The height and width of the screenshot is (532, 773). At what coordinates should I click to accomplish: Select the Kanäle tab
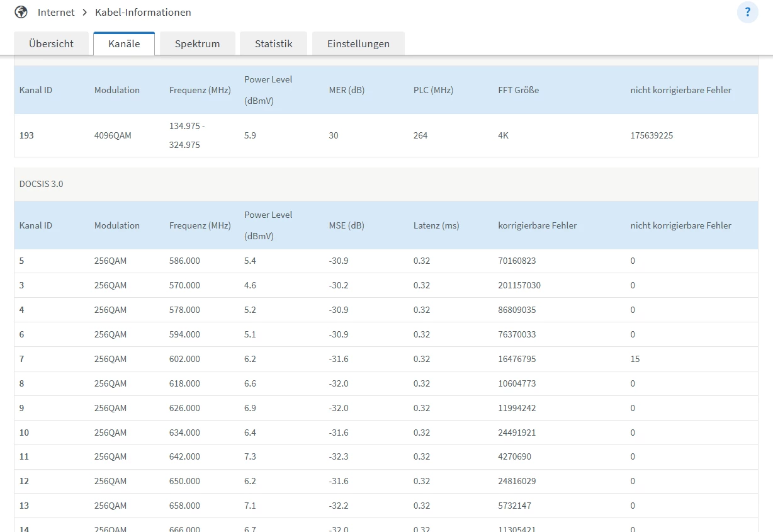point(124,43)
